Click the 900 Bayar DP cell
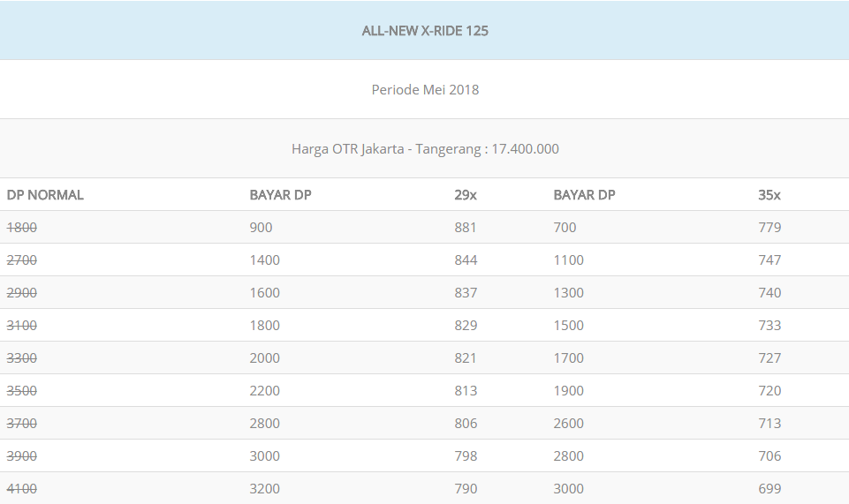 point(261,228)
